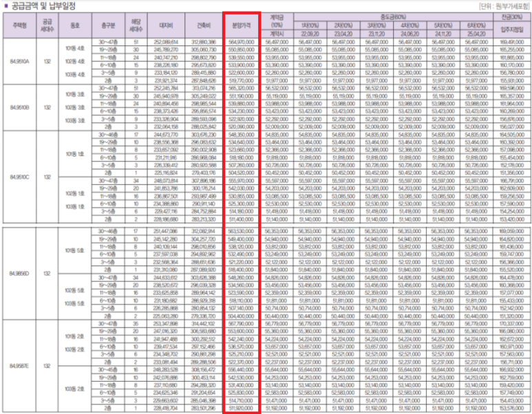Select housing type cell '84.9856D'

(x=19, y=273)
